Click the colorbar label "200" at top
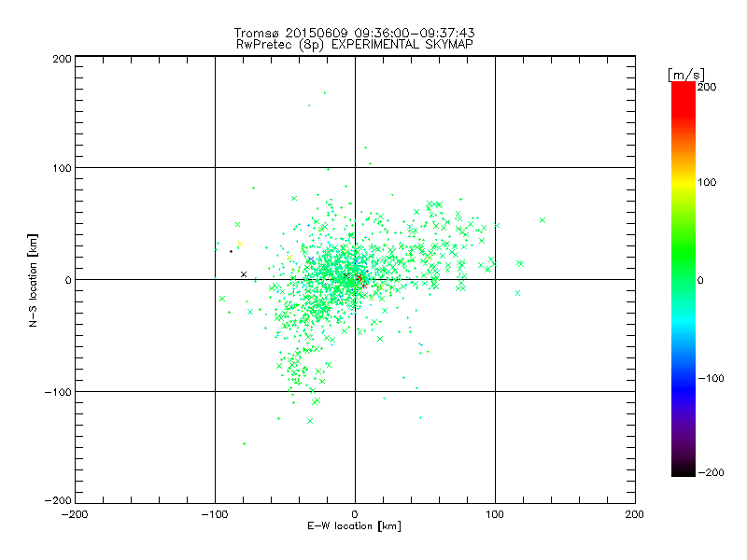 pyautogui.click(x=707, y=87)
